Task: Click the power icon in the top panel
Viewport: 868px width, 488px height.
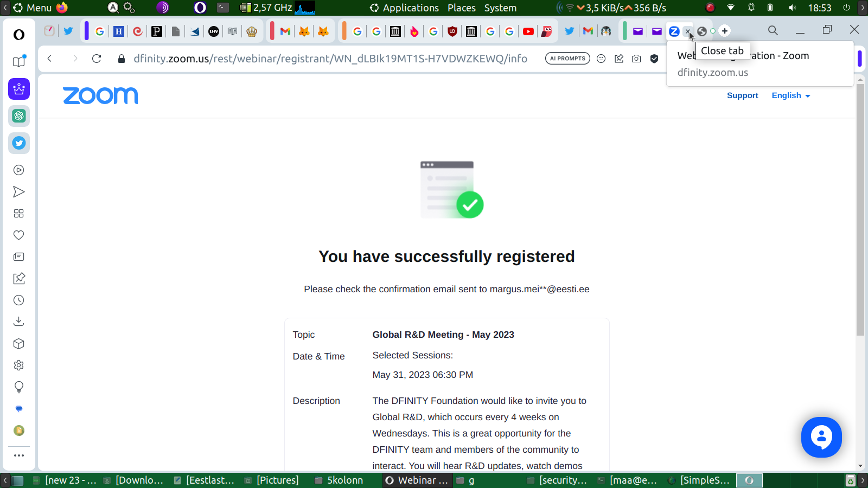Action: (x=846, y=8)
